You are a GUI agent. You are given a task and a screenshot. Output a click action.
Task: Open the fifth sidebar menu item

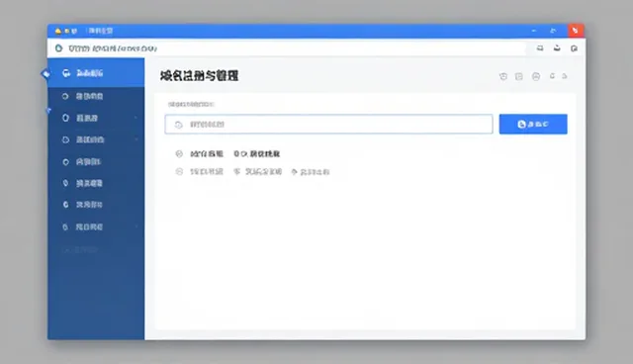pyautogui.click(x=96, y=162)
